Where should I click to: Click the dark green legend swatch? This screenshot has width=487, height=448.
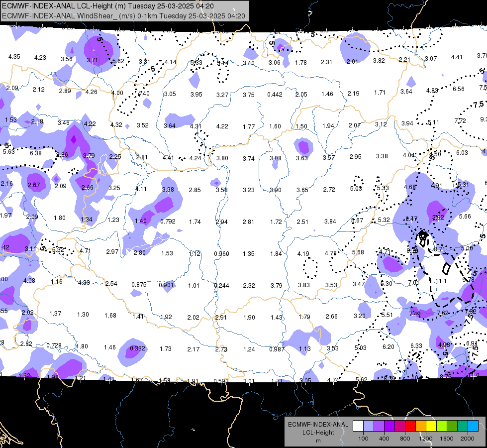pyautogui.click(x=453, y=426)
